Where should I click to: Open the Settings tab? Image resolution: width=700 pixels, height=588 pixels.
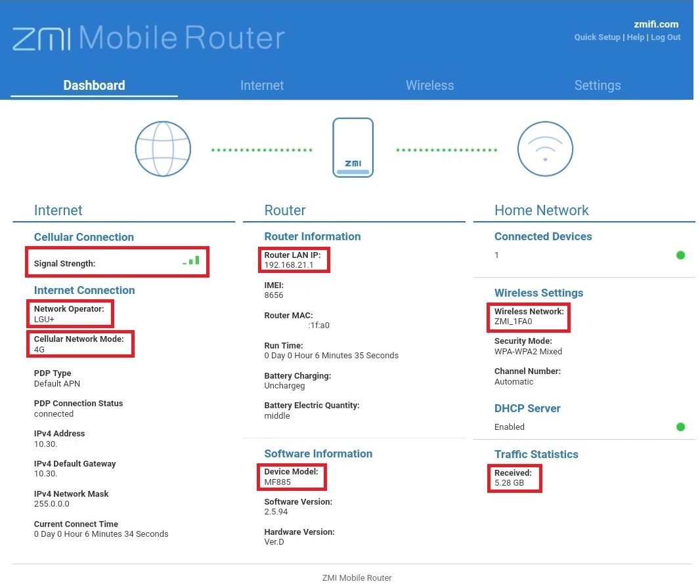point(598,85)
